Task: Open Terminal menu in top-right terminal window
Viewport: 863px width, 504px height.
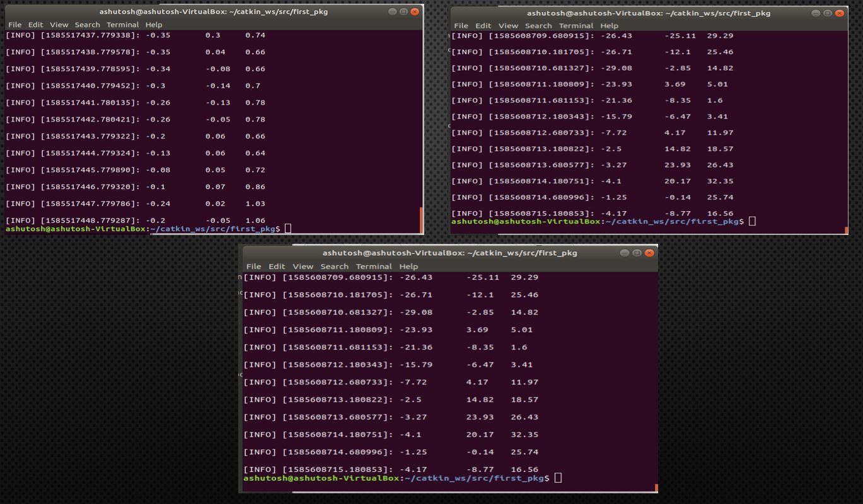Action: (x=576, y=26)
